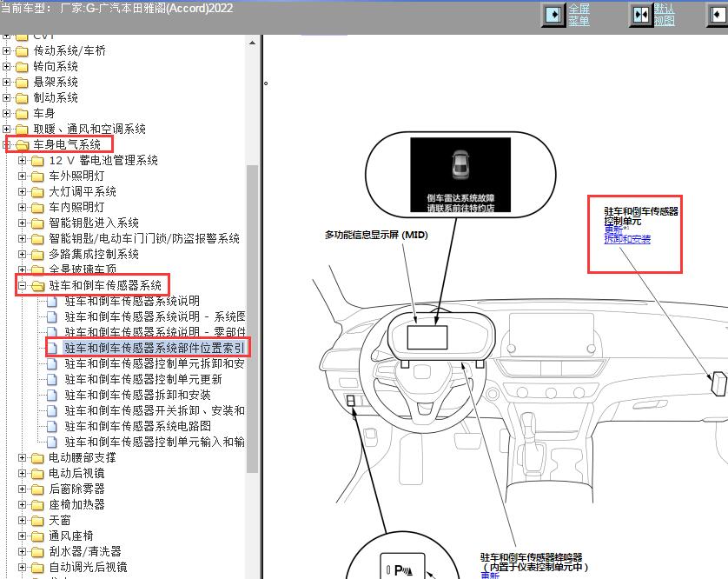Open the 全屏菜单 link
This screenshot has height=579, width=728.
coord(579,15)
